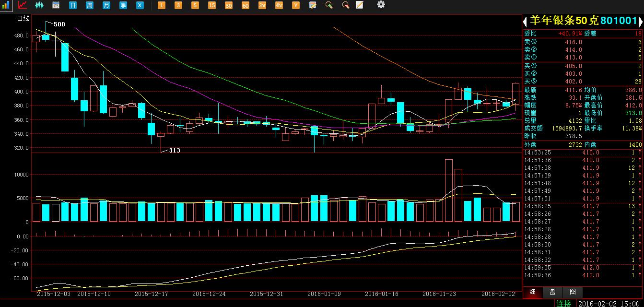Switch to the red line chart view
The height and width of the screenshot is (307, 644).
coord(23,5)
